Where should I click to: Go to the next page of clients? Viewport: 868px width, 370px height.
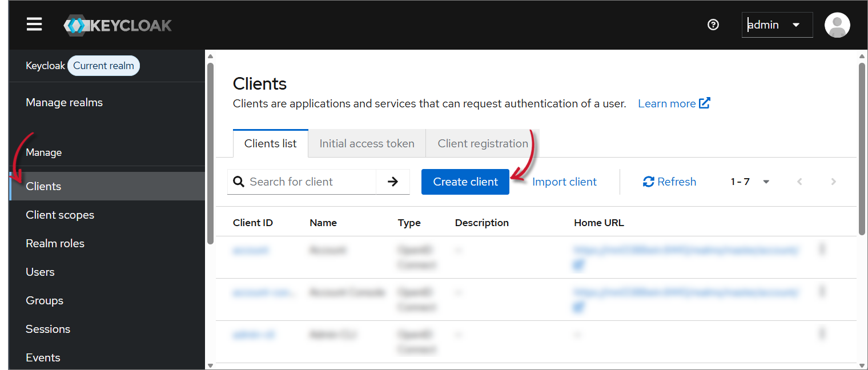tap(833, 182)
